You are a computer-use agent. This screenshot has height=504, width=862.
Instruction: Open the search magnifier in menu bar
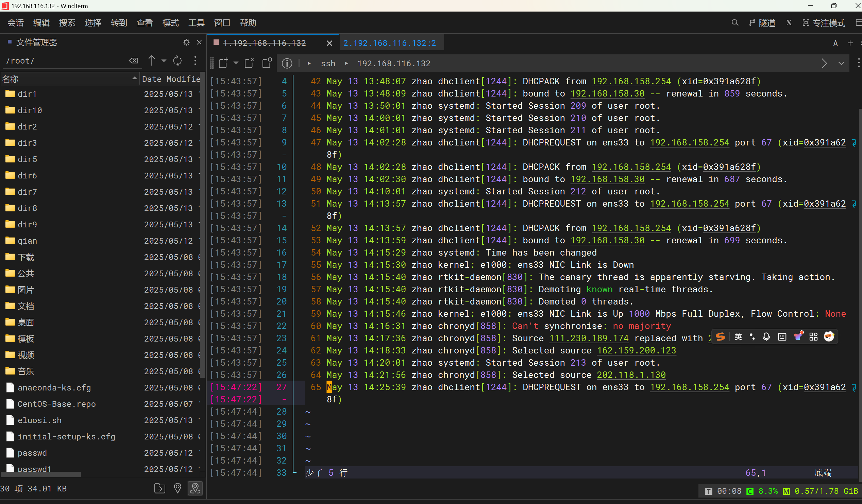coord(734,23)
